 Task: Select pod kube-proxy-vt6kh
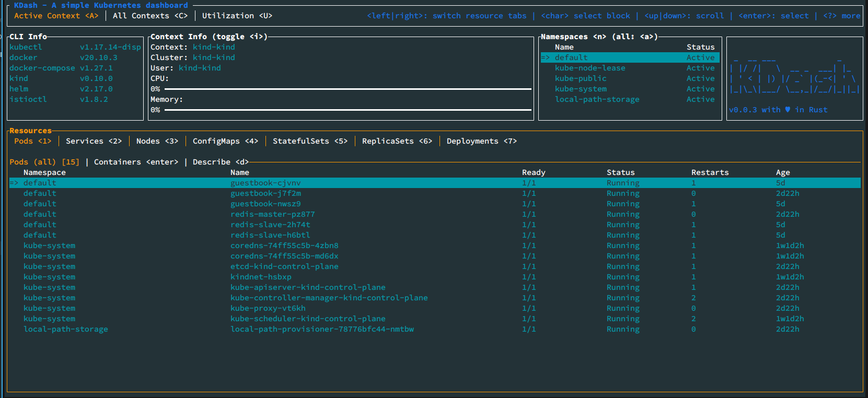point(435,308)
